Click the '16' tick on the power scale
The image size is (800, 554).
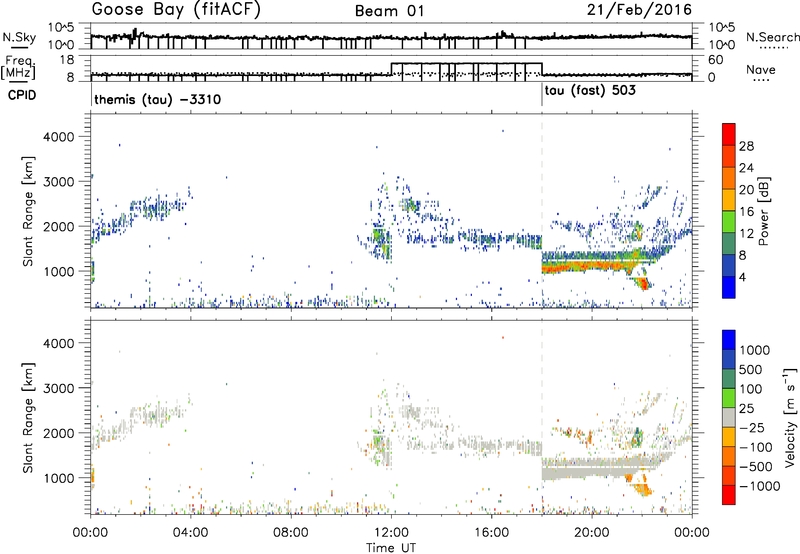tap(746, 212)
